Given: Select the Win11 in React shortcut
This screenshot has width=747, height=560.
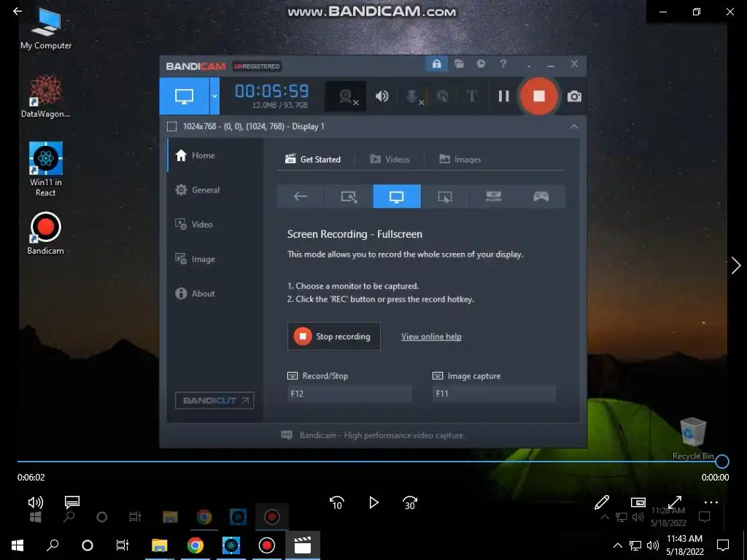Looking at the screenshot, I should 46,169.
